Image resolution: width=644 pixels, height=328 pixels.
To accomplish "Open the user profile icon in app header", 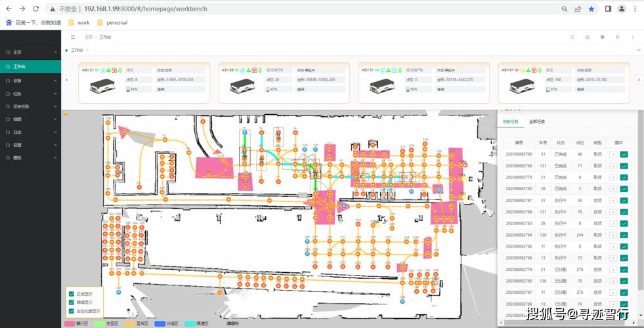I will click(x=617, y=37).
